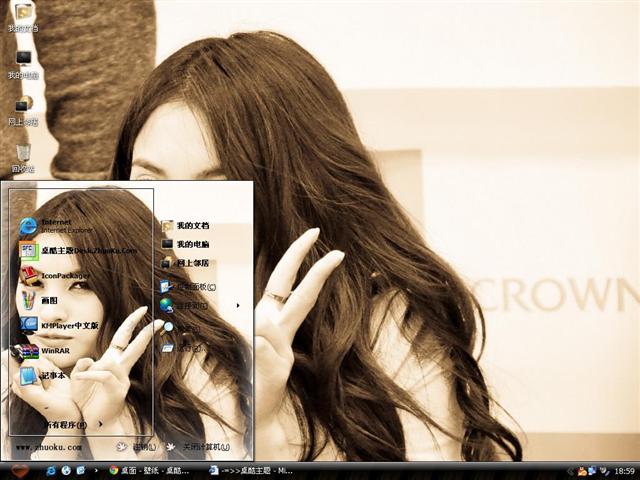Open 桌酷主题 DeskZhuoku.Com start menu item
The width and height of the screenshot is (640, 480).
click(78, 251)
